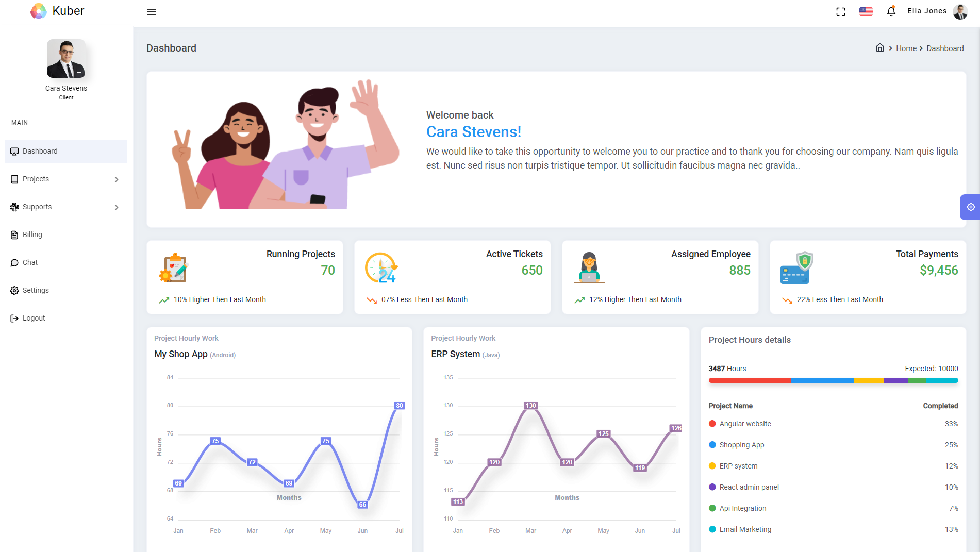Viewport: 980px width, 552px height.
Task: Click the Assigned Employee person icon
Action: click(x=589, y=267)
